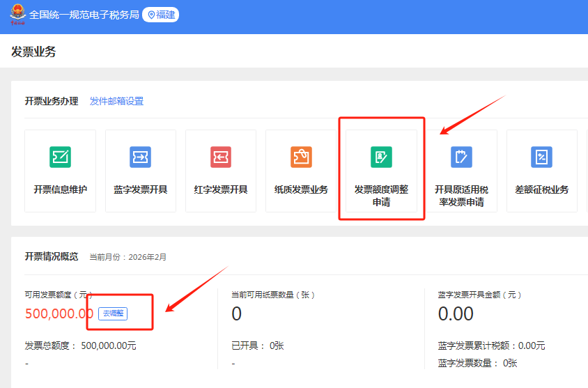
Task: Click the 纸质发票业务 orange icon
Action: pyautogui.click(x=301, y=157)
